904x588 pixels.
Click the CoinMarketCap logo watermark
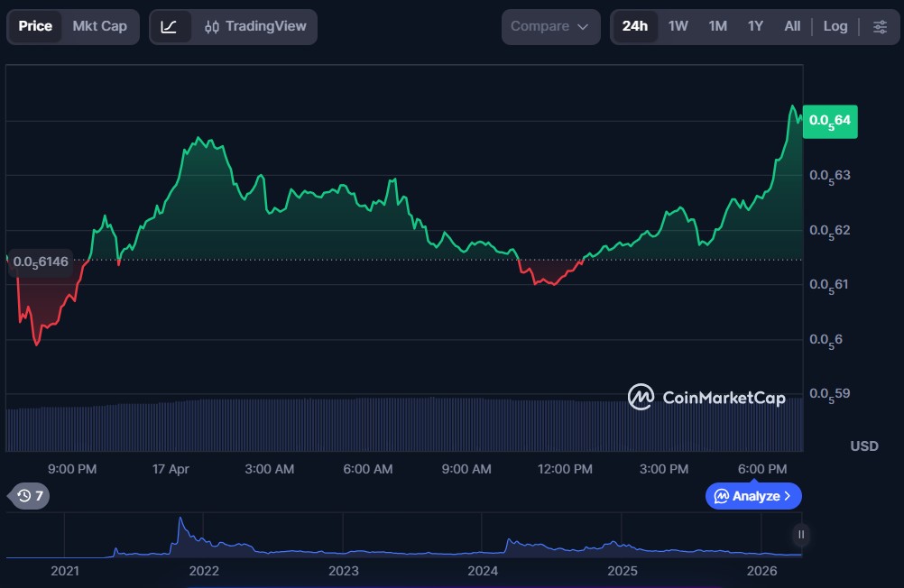pos(706,397)
